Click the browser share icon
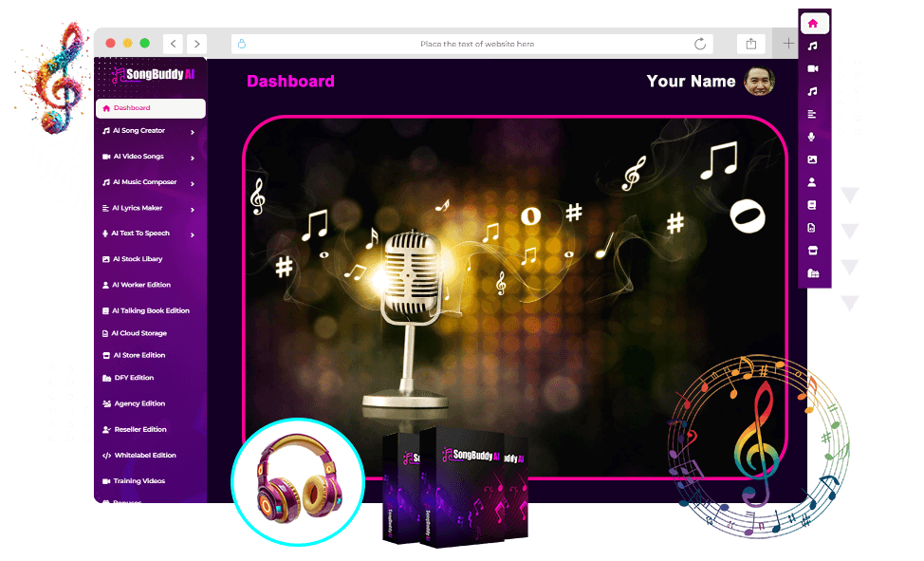The image size is (924, 561). (x=751, y=44)
